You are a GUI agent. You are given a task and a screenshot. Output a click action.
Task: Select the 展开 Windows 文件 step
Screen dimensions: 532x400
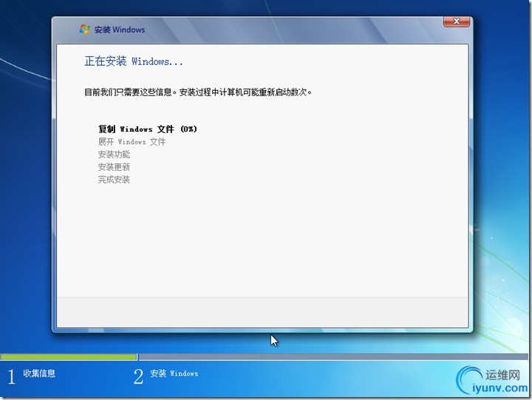pyautogui.click(x=132, y=142)
